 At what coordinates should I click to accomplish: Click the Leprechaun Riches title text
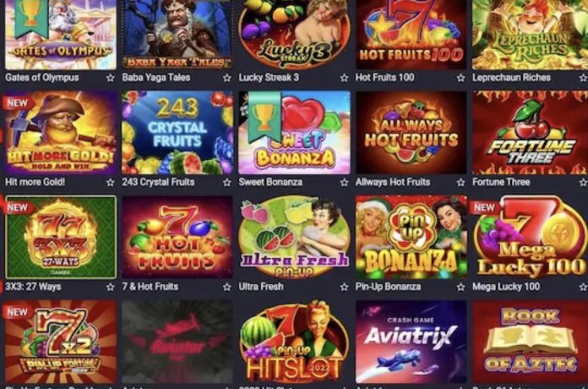point(511,78)
